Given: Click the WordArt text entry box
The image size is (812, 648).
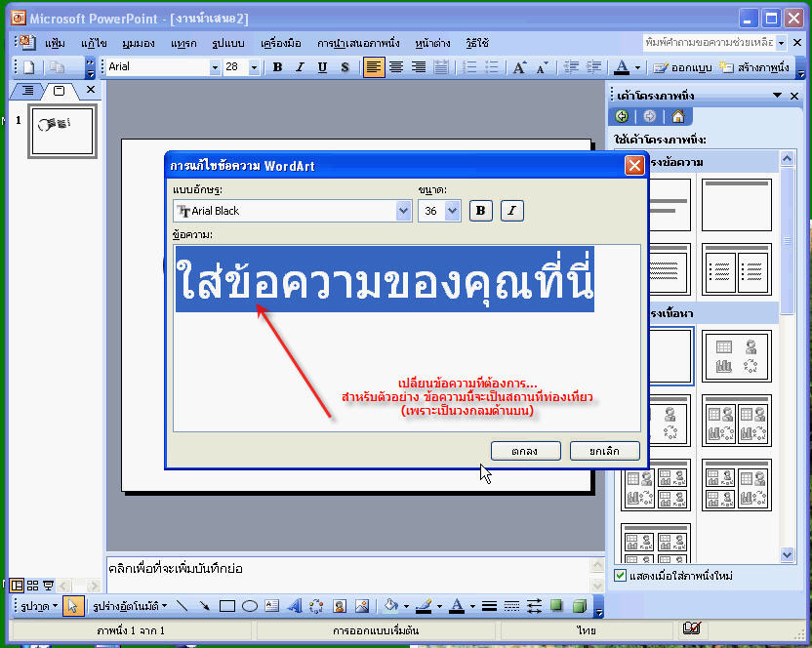Looking at the screenshot, I should pyautogui.click(x=407, y=338).
